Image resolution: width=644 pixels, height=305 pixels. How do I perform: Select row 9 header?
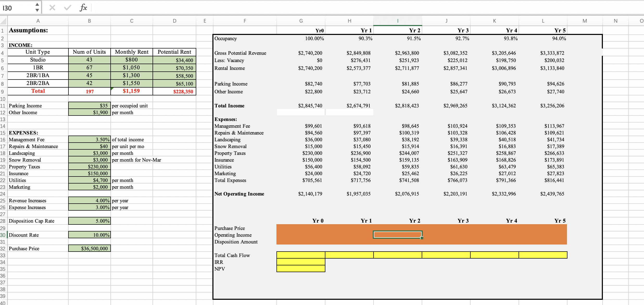pyautogui.click(x=3, y=91)
